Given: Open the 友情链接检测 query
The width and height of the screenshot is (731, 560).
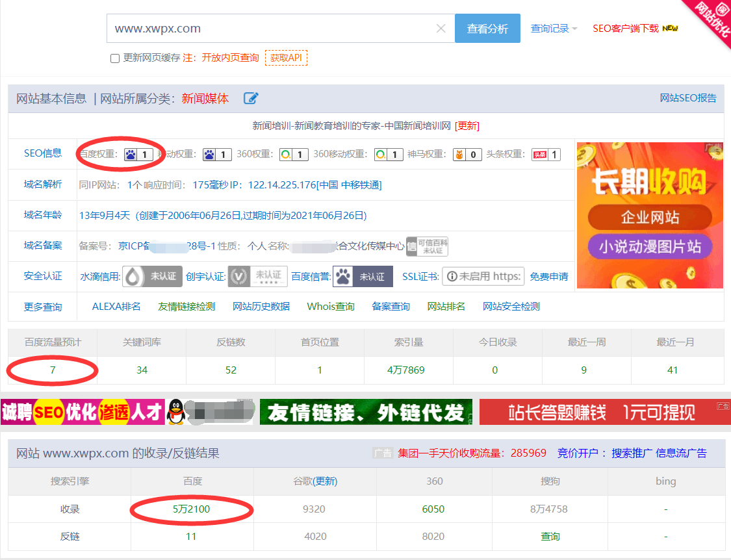Looking at the screenshot, I should click(x=186, y=307).
